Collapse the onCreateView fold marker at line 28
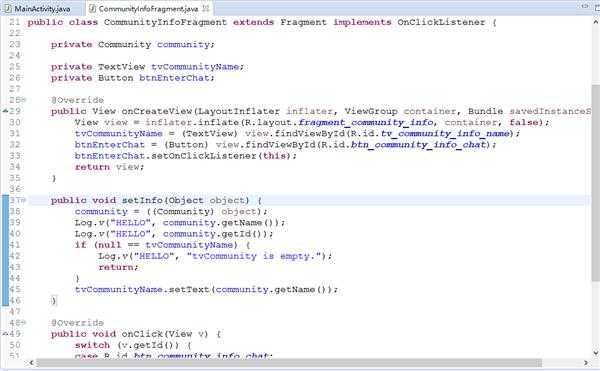 (24, 100)
